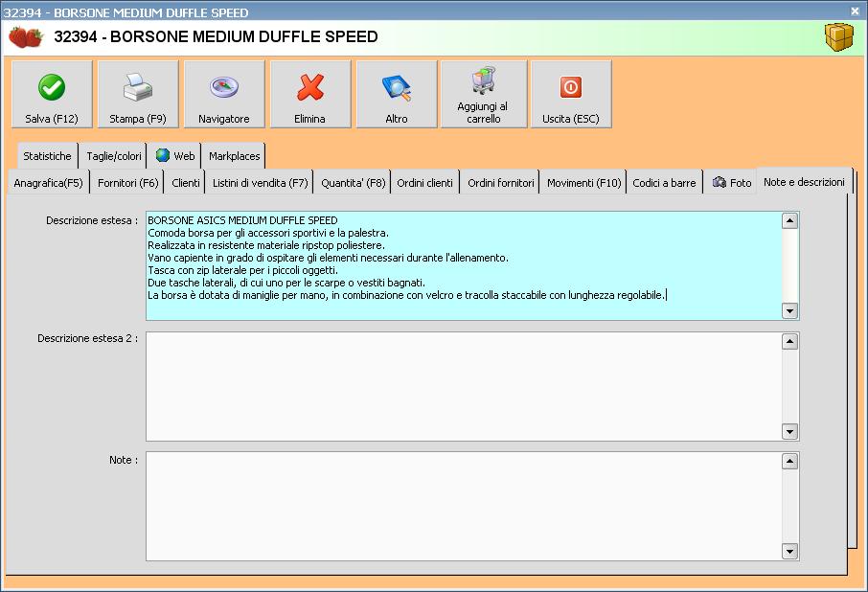Open the Markplaces tab

[234, 156]
